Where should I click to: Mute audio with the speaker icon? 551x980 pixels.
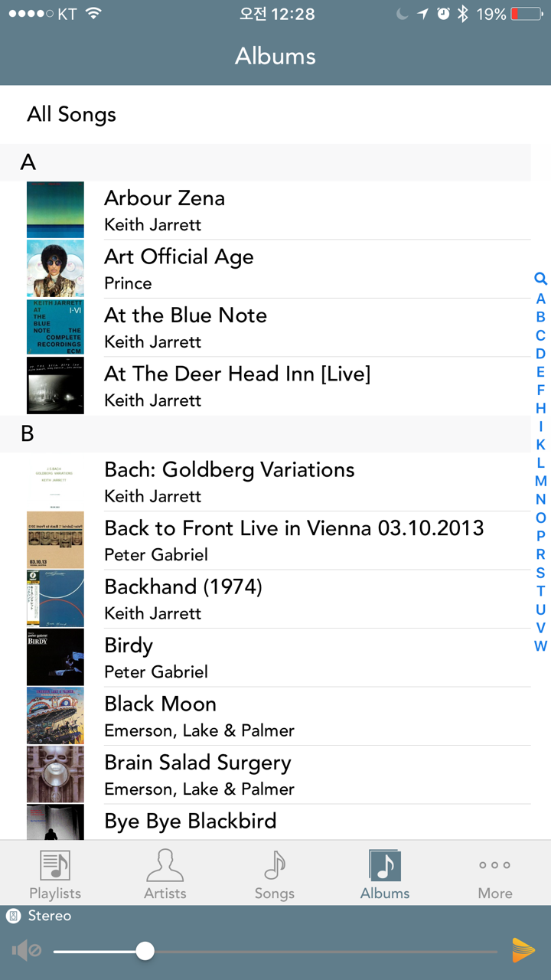[x=26, y=952]
